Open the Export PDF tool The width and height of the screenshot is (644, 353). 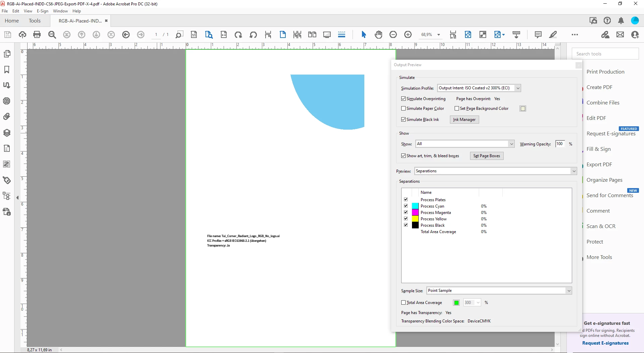599,165
